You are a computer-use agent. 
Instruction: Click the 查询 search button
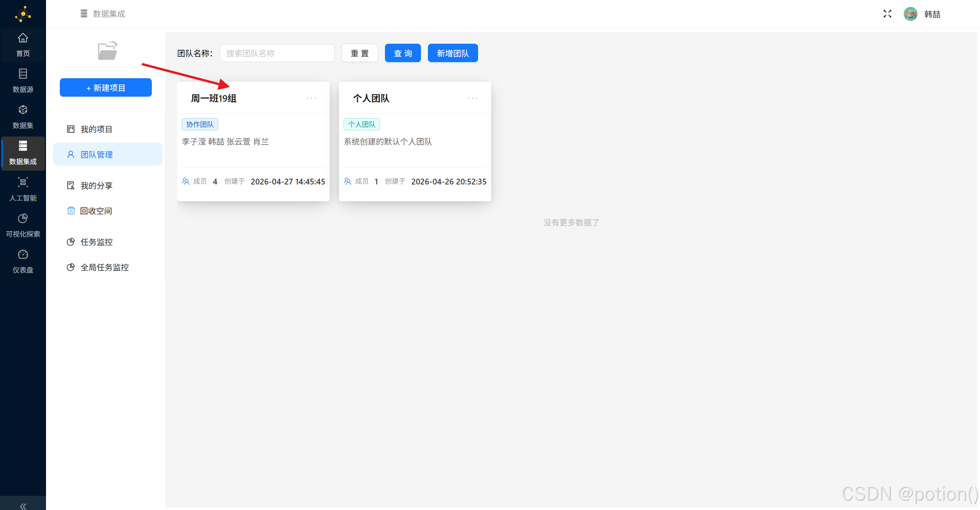tap(403, 53)
